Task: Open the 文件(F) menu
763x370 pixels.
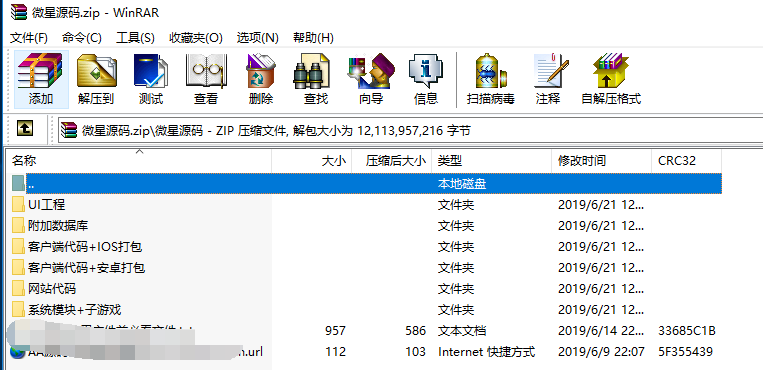Action: coord(29,37)
